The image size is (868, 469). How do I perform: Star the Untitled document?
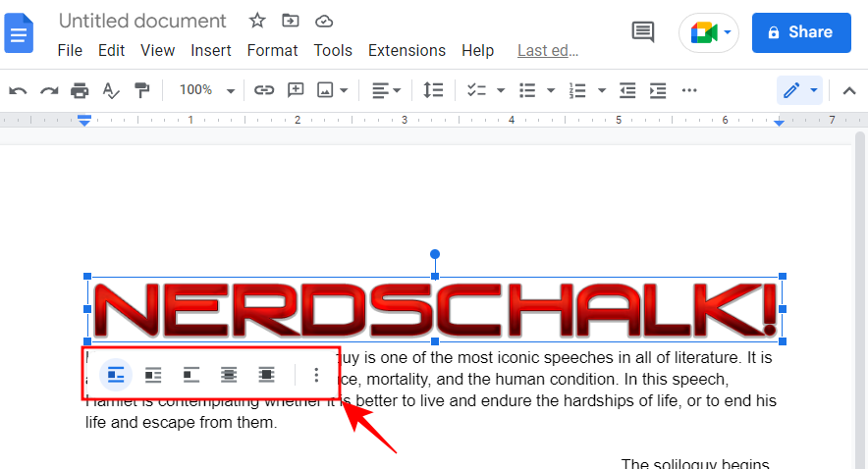[x=257, y=21]
